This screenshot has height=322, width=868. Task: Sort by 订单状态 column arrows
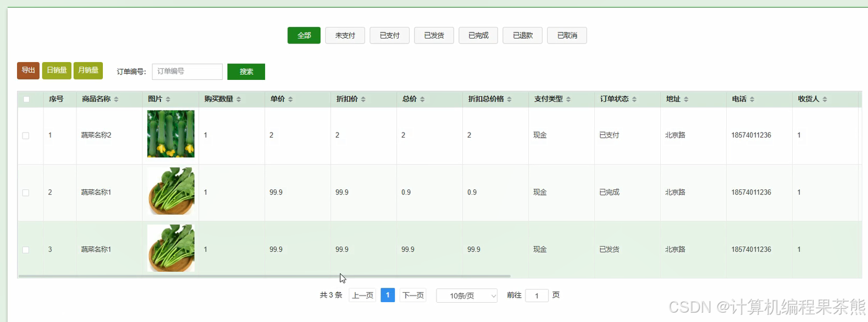[634, 99]
